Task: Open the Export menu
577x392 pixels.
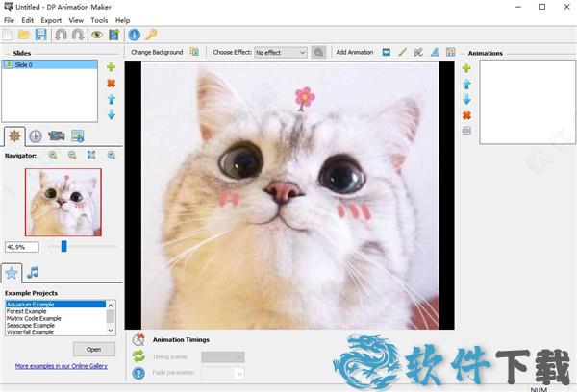Action: (51, 20)
